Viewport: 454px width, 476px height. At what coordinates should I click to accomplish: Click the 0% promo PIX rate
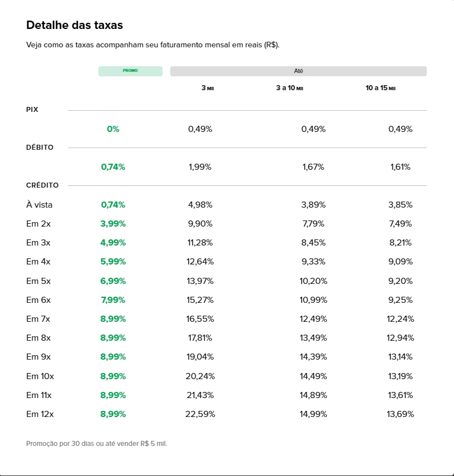113,129
